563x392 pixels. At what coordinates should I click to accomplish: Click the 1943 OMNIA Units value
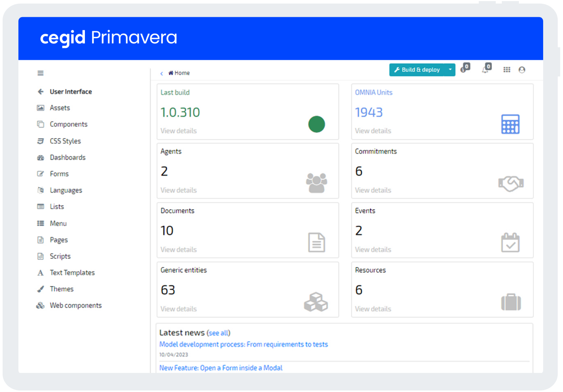[x=369, y=112]
